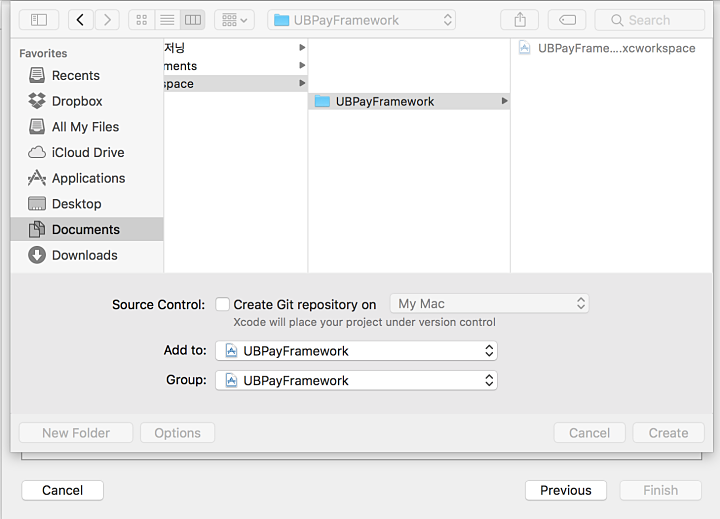Click the Edit Tags toolbar icon
The image size is (720, 519).
(567, 20)
